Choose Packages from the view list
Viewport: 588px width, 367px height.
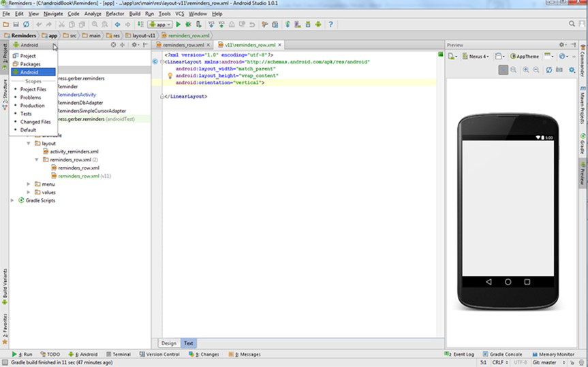click(30, 64)
